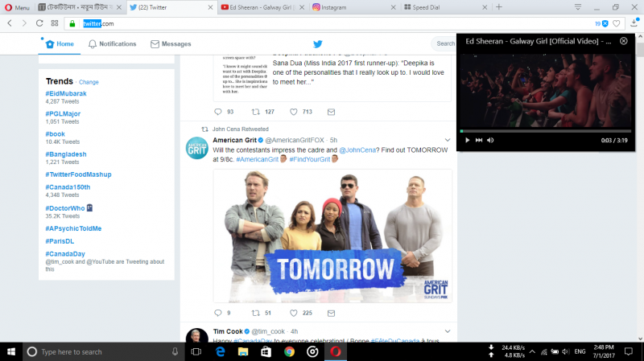
Task: Like the American Grit tweet with 225 likes
Action: point(293,313)
